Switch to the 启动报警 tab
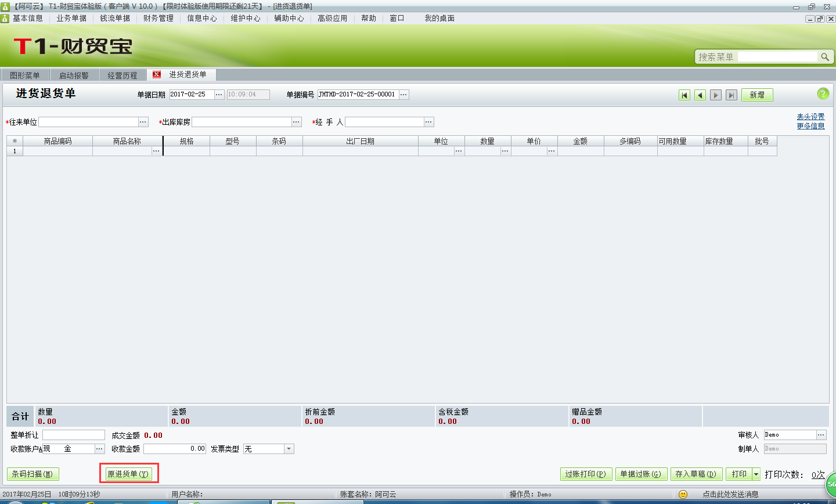This screenshot has width=836, height=504. point(74,75)
